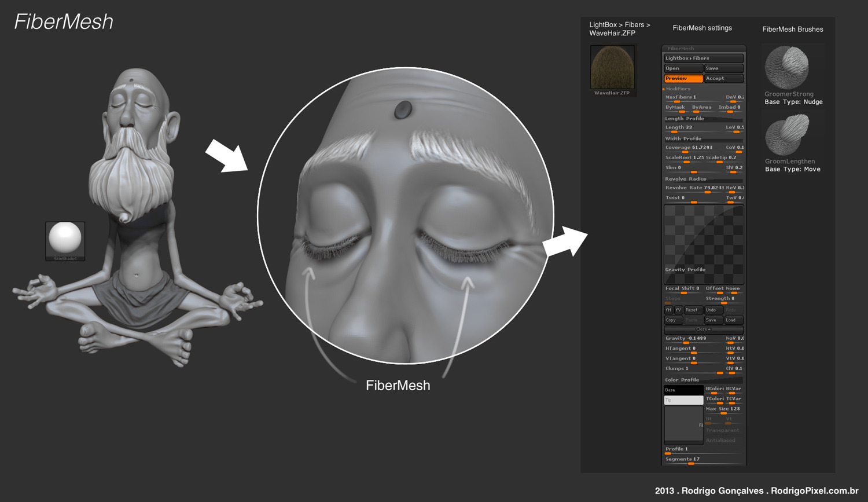
Task: Adjust the BCVar slider
Action: point(734,390)
